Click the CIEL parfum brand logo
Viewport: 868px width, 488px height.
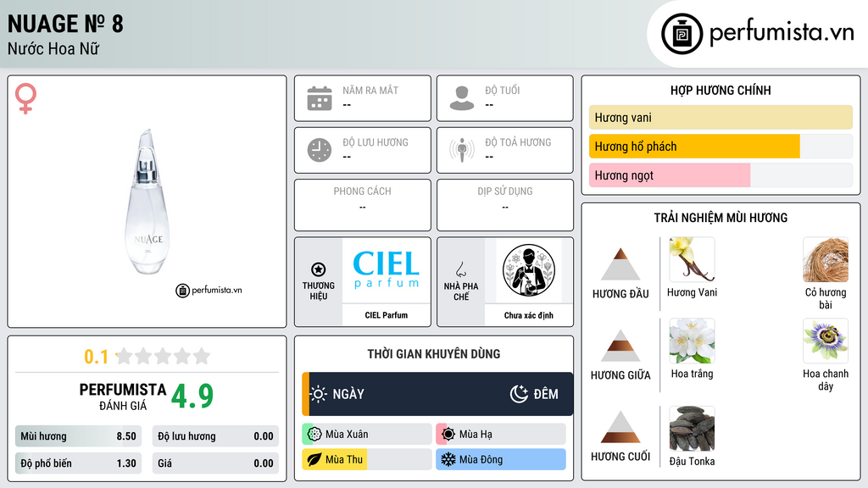pyautogui.click(x=387, y=270)
